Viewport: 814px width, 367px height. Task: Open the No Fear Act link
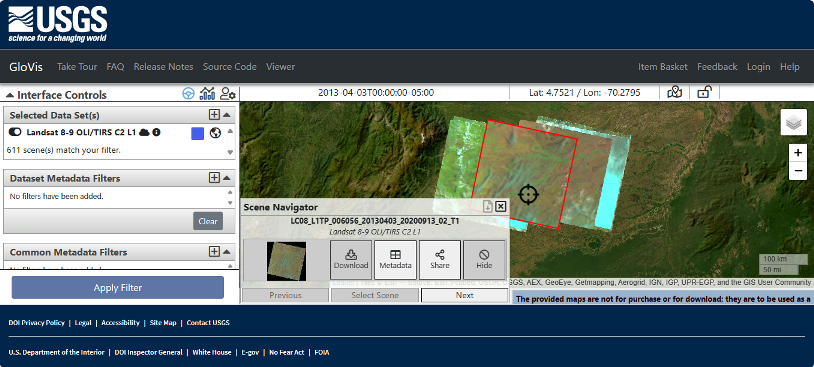(287, 352)
